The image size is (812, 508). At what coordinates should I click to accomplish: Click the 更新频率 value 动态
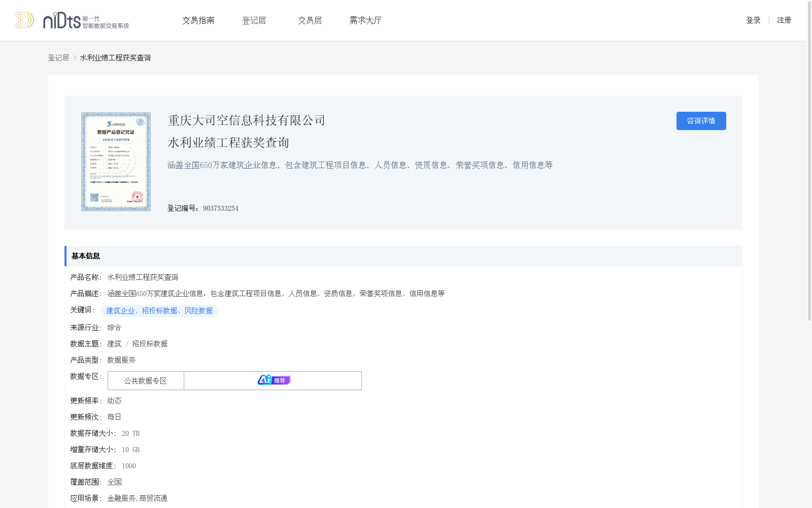click(x=114, y=401)
